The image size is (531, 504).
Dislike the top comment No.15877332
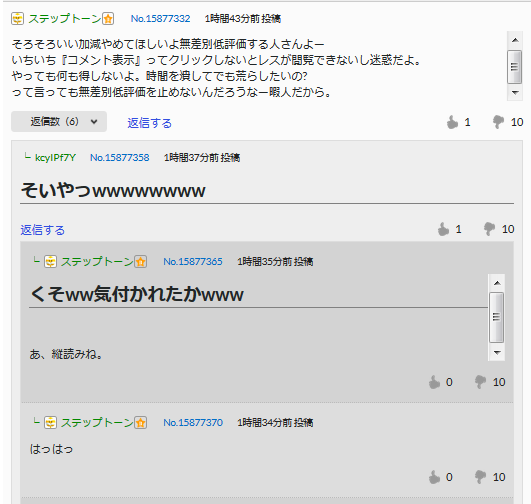click(498, 122)
